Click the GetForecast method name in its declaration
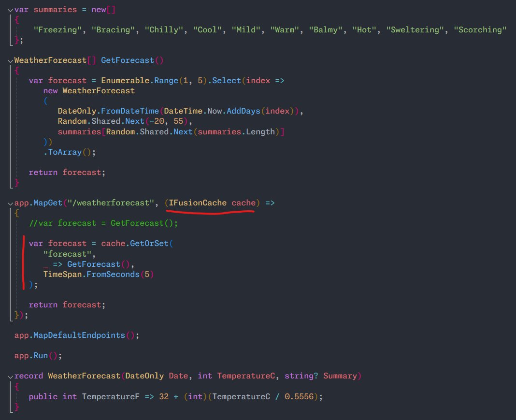The height and width of the screenshot is (420, 516). pos(128,60)
